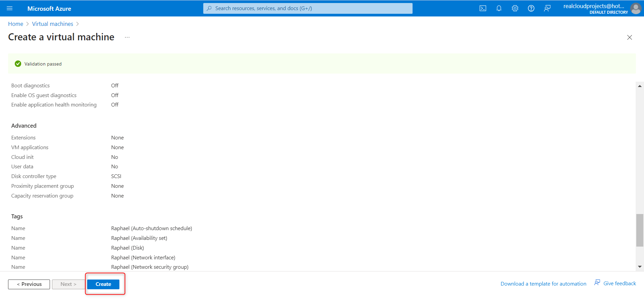Click the scrollbar down arrow
Screen dimensions: 644x299
click(x=640, y=267)
